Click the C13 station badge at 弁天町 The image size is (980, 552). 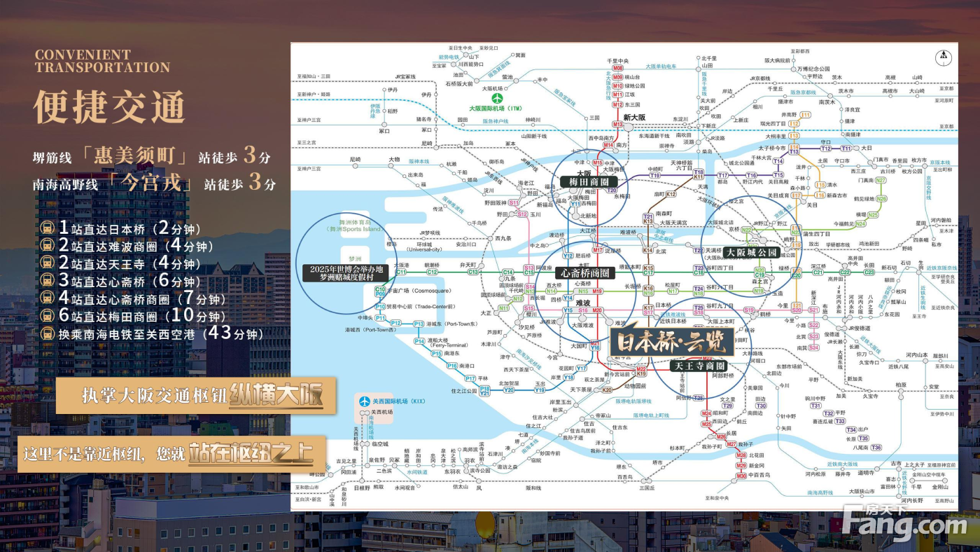click(473, 272)
